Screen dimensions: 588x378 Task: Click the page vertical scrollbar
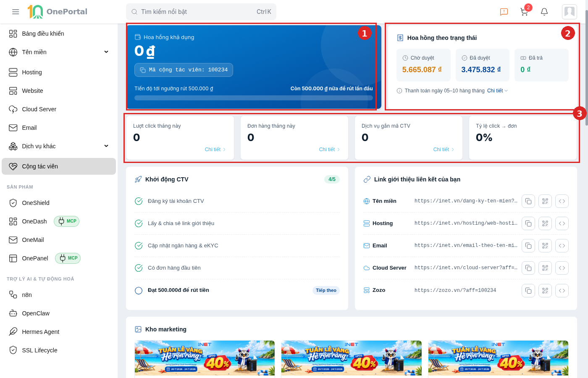pos(587,67)
